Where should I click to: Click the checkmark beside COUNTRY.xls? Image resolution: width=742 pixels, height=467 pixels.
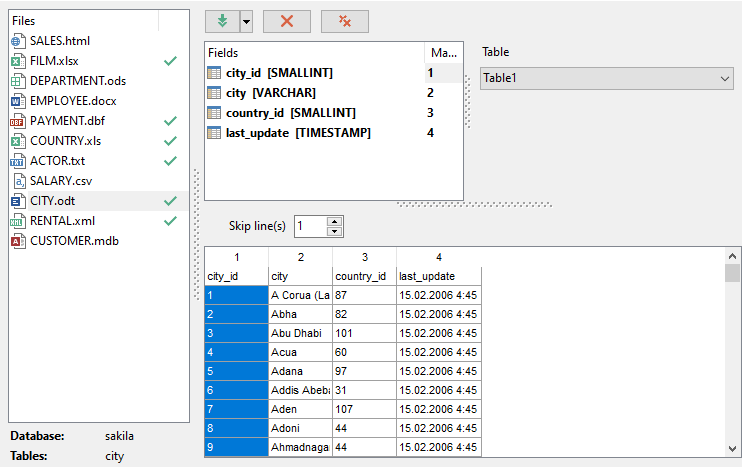pos(170,141)
